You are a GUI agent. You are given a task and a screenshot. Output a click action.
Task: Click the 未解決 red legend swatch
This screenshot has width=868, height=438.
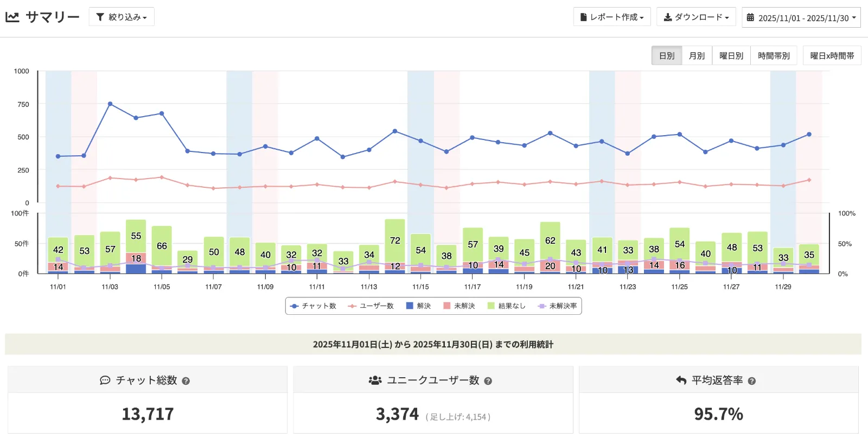coord(447,306)
